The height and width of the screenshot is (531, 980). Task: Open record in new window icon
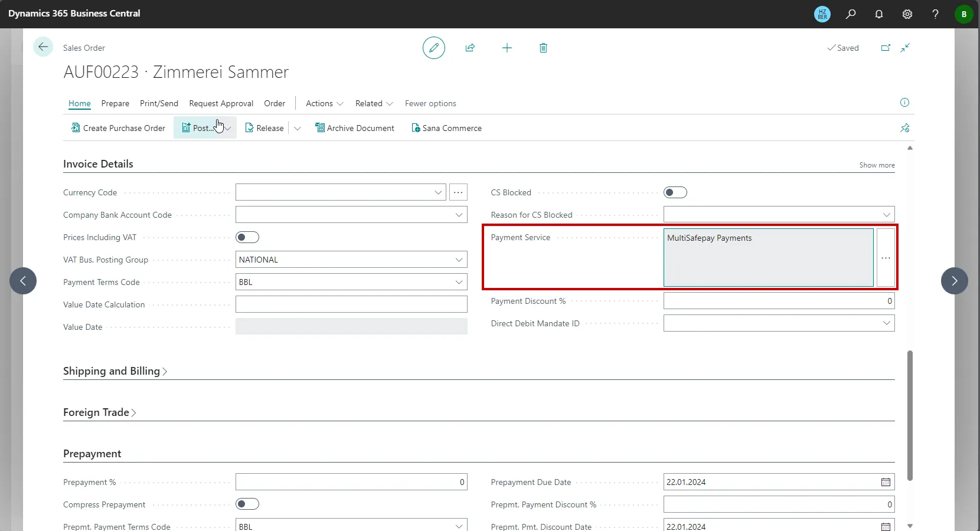click(886, 48)
